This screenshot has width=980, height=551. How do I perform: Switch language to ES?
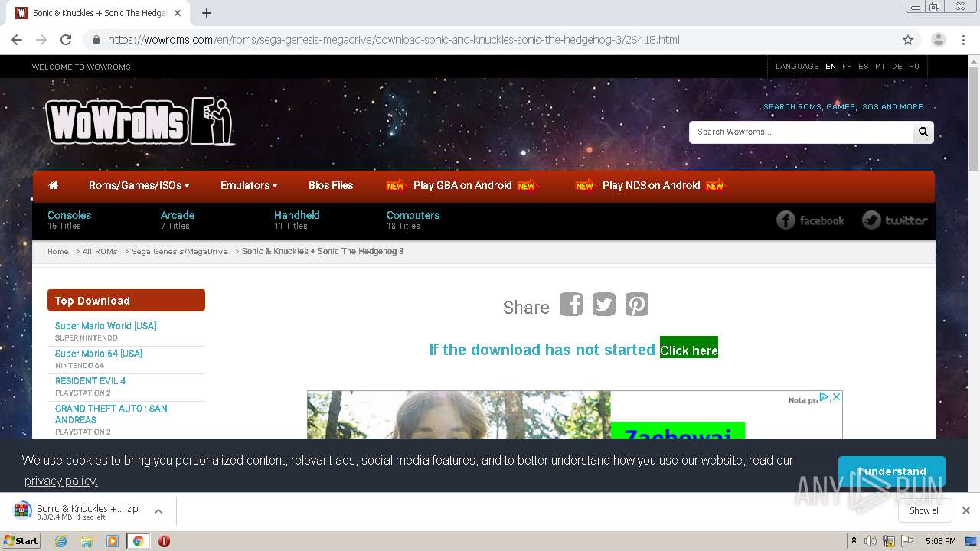[x=864, y=67]
